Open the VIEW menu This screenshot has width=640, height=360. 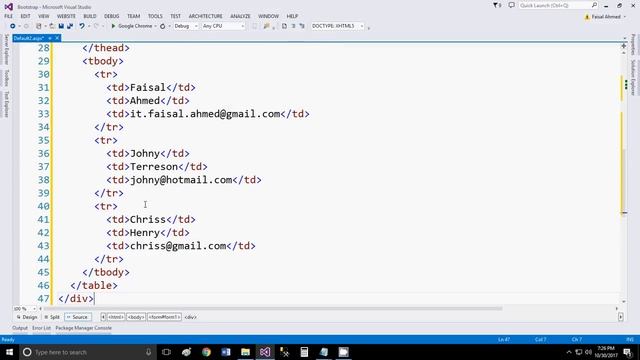click(44, 16)
